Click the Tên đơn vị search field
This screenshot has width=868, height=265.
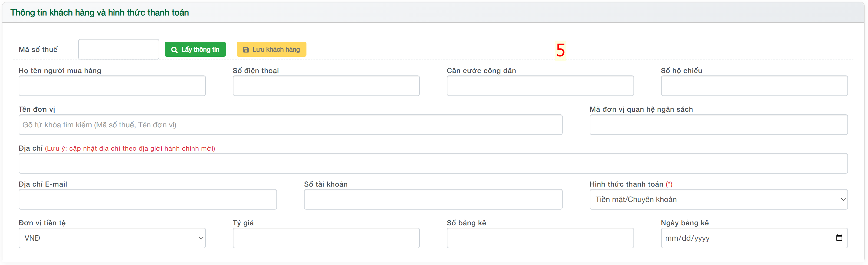290,125
